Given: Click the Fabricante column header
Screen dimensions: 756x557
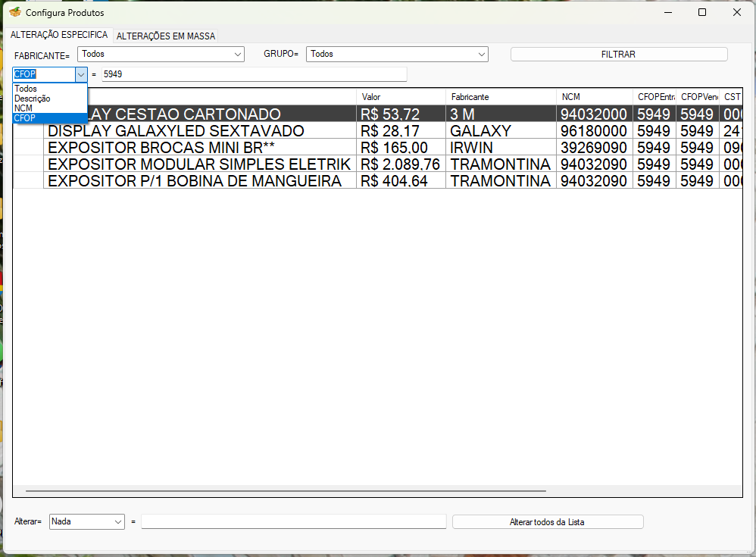Looking at the screenshot, I should [501, 97].
